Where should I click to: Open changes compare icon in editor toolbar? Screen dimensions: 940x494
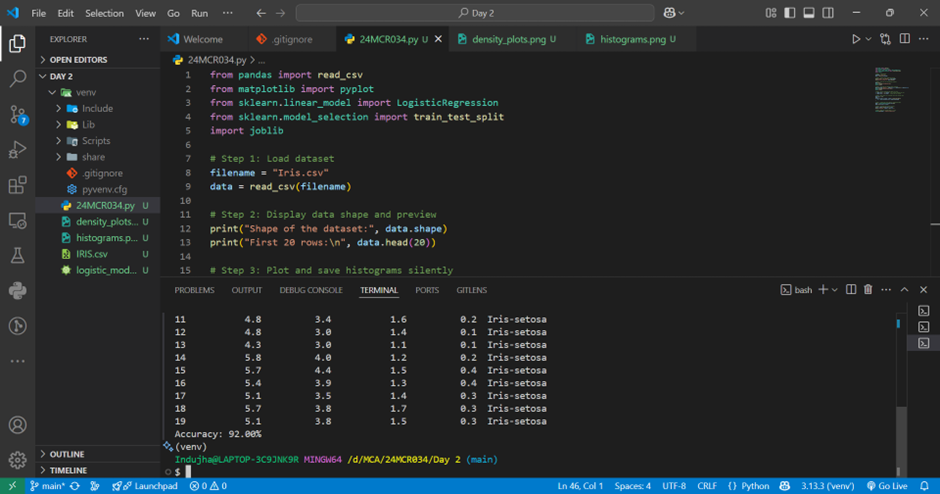coord(885,39)
